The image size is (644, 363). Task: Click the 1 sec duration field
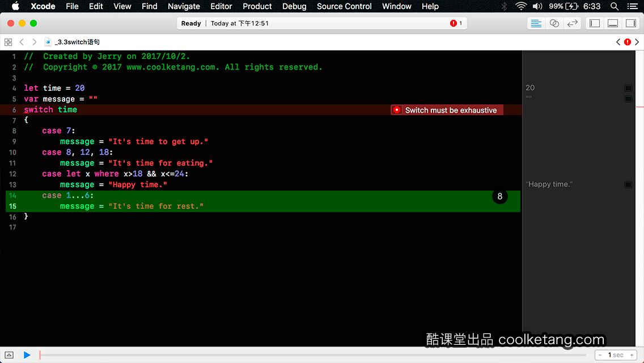coord(616,355)
